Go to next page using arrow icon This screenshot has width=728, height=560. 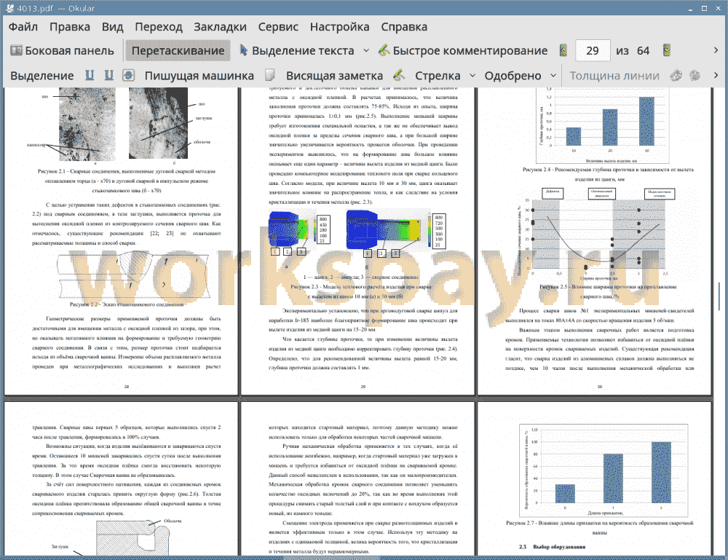tap(667, 50)
